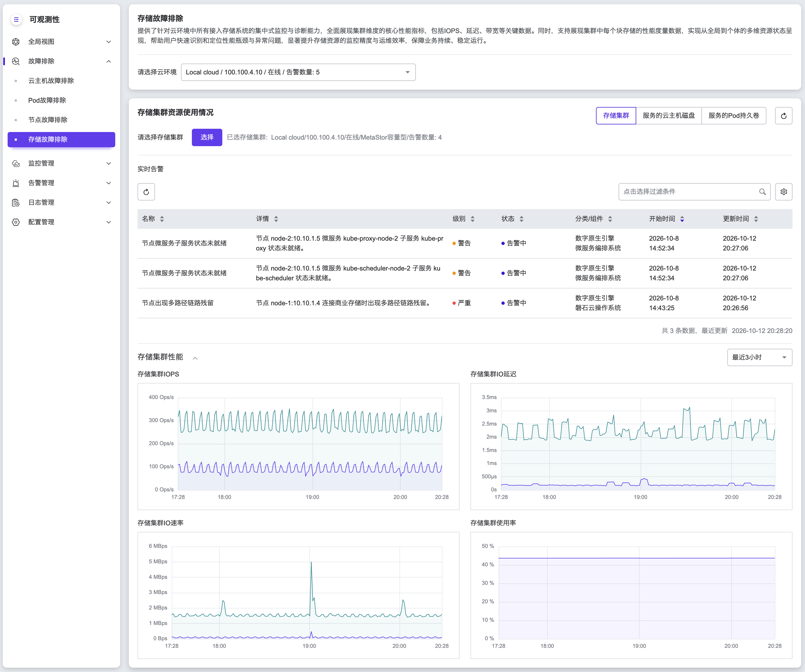The image size is (805, 672).
Task: Click the 配置管理 gear icon
Action: coord(16,222)
